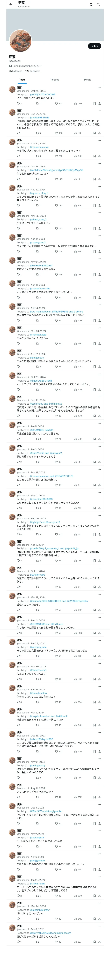Image resolution: width=110 pixels, height=980 pixels.
Task: Share the Aug 10, 2024 post
Action: pyautogui.click(x=99, y=205)
